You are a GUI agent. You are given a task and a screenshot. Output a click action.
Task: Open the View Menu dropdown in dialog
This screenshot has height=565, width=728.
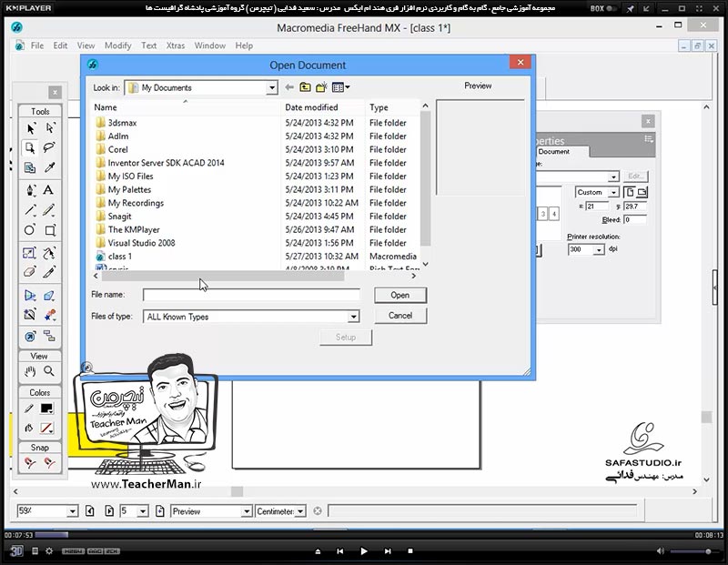point(340,87)
